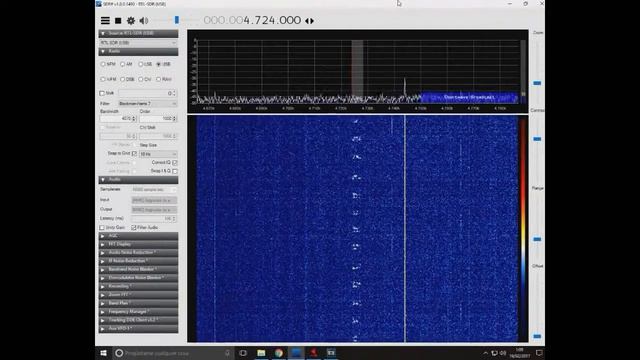Open the SDR# hamburger menu
This screenshot has width=640, height=360.
[105, 20]
